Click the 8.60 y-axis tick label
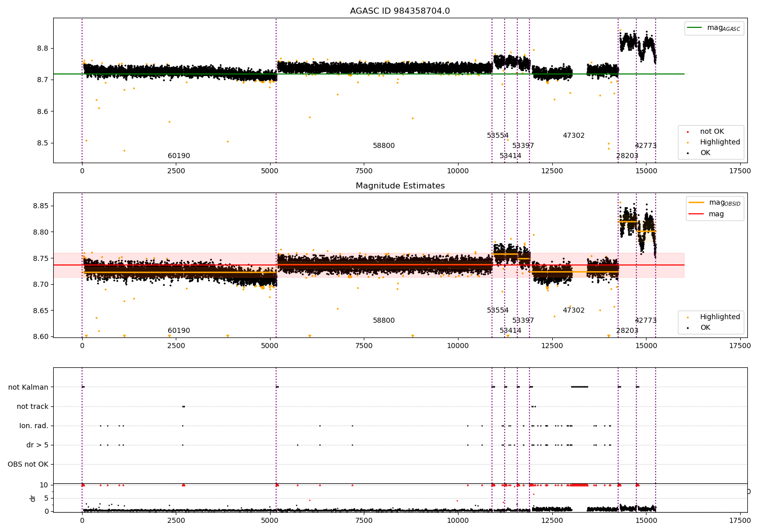This screenshot has width=760, height=532. [41, 336]
